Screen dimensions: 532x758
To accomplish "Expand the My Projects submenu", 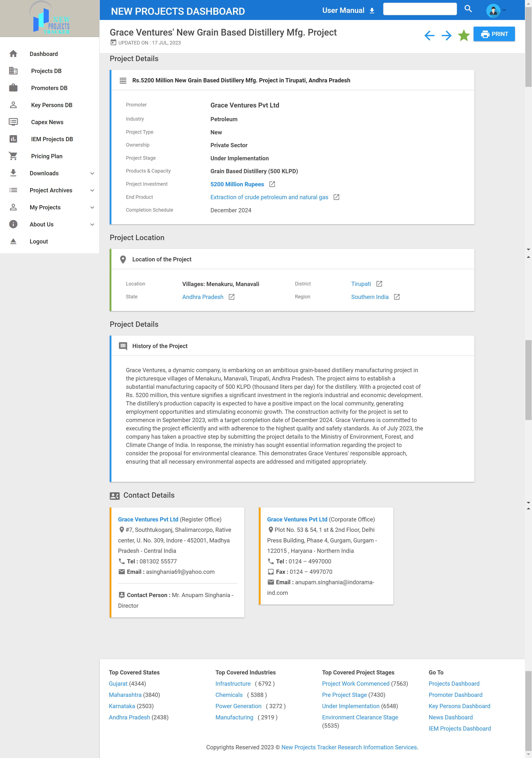I will [x=92, y=207].
